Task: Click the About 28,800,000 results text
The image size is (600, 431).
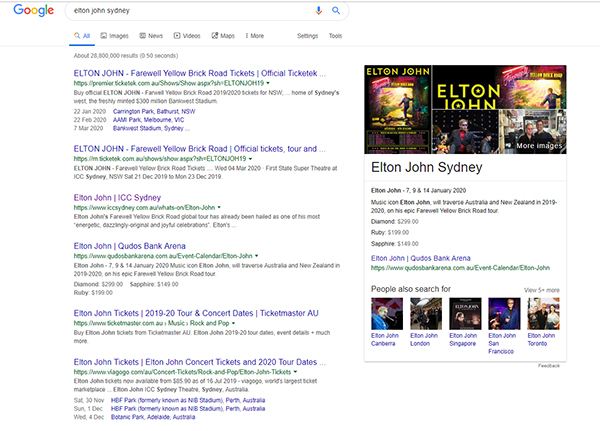Action: [x=126, y=56]
